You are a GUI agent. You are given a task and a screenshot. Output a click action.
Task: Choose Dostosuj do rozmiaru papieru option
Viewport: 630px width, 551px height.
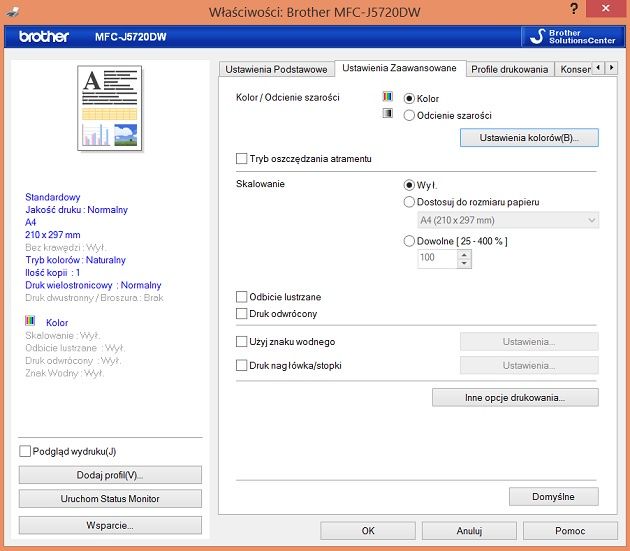click(x=409, y=202)
